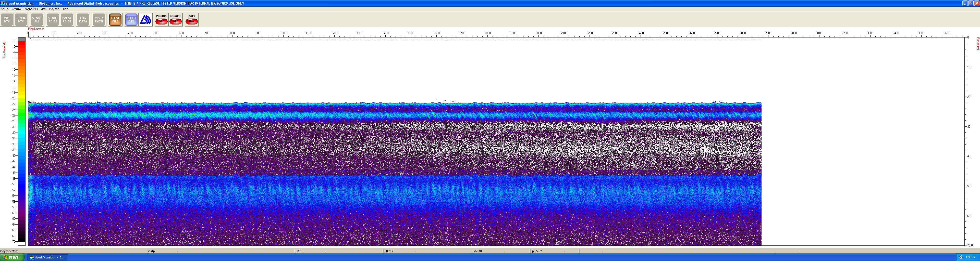
Task: Click the LOG DATA toolbar button
Action: 83,20
